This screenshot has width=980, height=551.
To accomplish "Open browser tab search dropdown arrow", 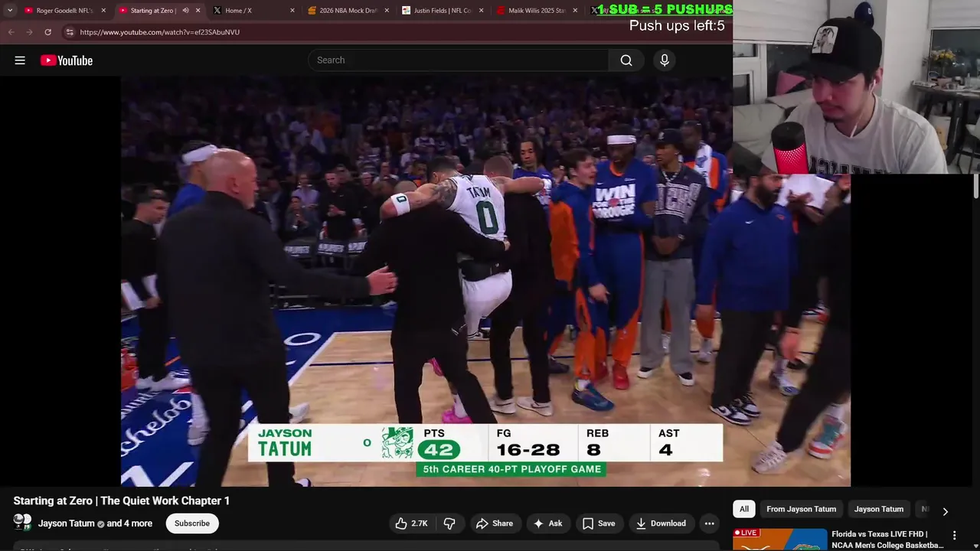I will [9, 11].
